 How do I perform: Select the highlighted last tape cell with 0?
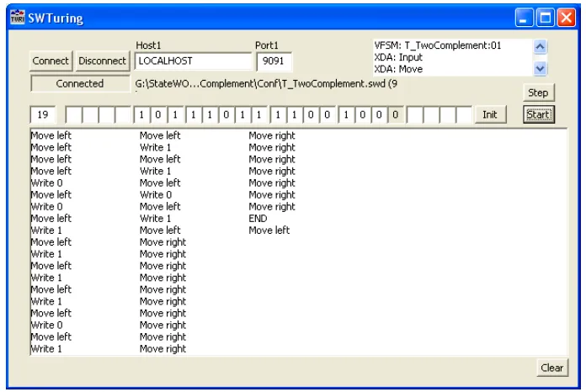pyautogui.click(x=396, y=114)
